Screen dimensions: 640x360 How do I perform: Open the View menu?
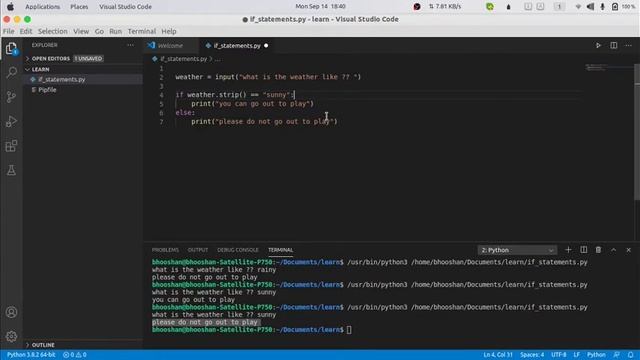click(81, 31)
